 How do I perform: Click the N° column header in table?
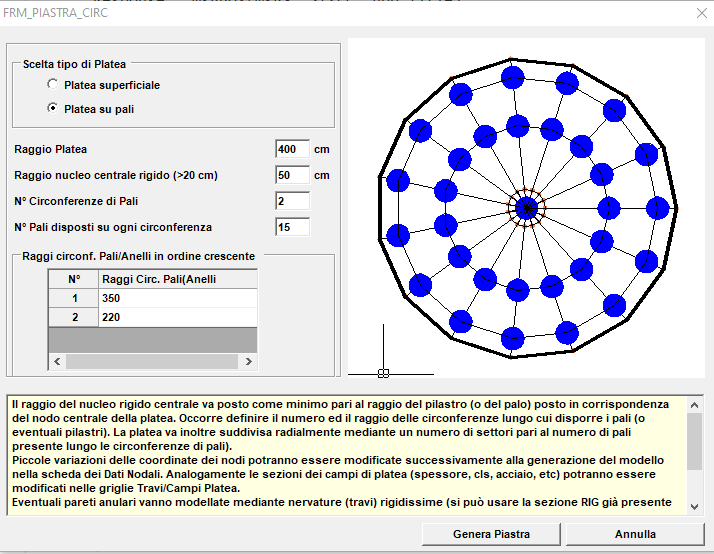74,279
